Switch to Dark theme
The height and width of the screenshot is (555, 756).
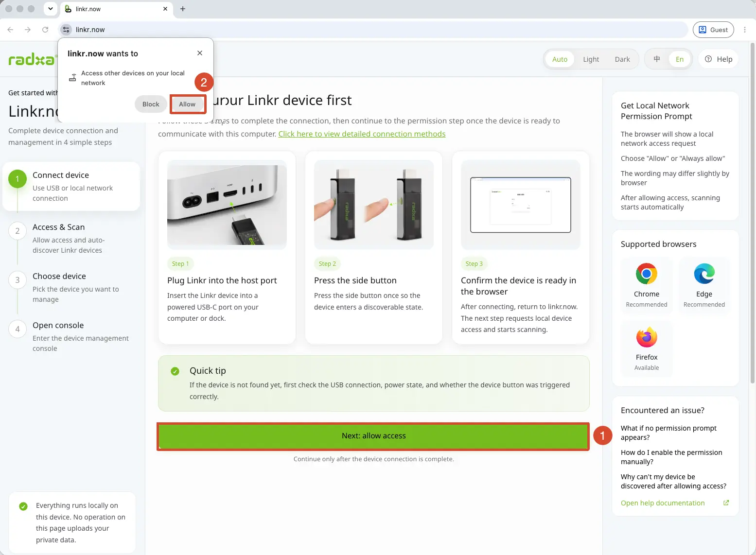tap(622, 59)
